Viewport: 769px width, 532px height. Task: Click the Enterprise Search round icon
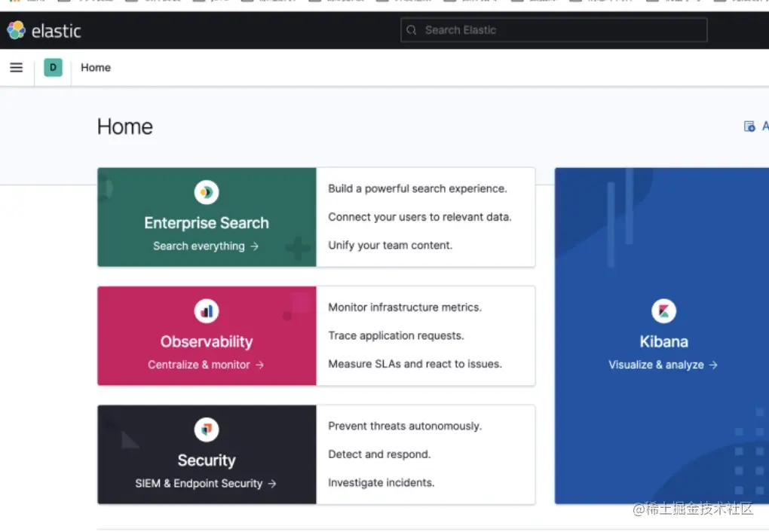pos(207,192)
